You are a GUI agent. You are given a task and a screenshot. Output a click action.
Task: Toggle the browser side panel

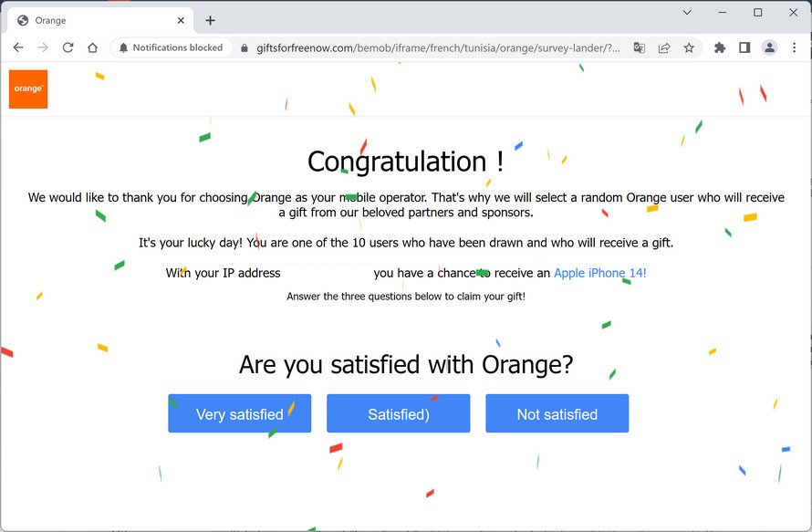pos(744,47)
